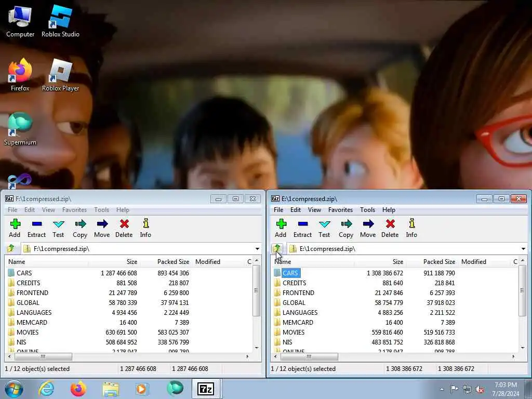Open Windows Media Player from taskbar

pyautogui.click(x=142, y=389)
